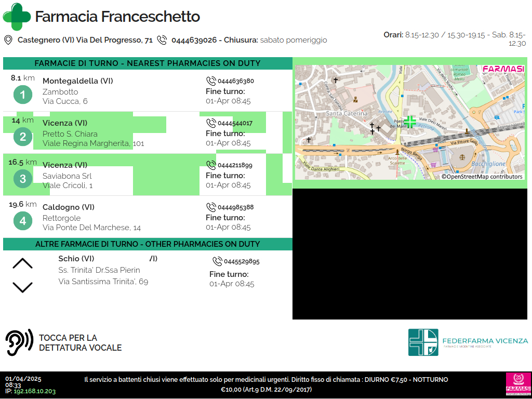Click the OpenStreetMap contributors attribution
Image resolution: width=532 pixels, height=399 pixels.
click(482, 177)
